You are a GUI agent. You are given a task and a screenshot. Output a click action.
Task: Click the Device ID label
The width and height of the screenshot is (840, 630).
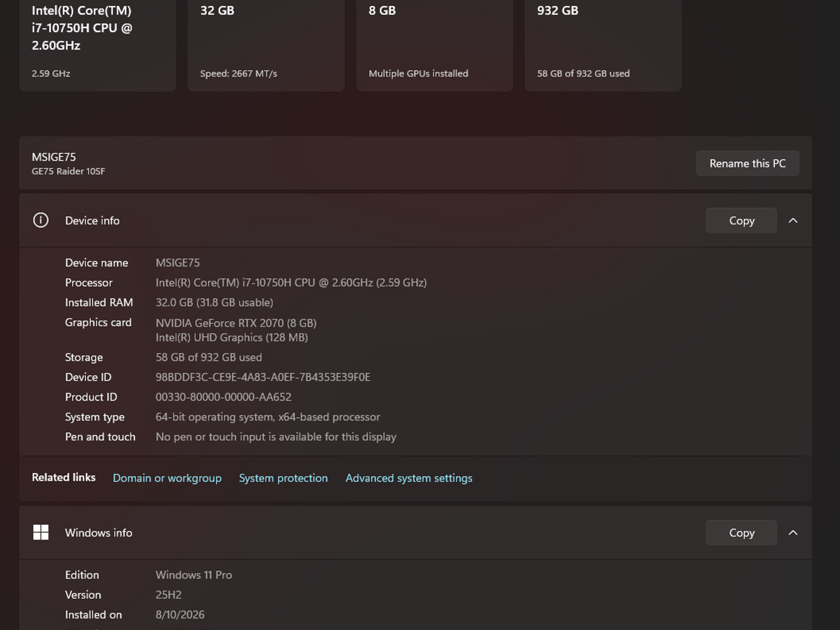pyautogui.click(x=88, y=377)
